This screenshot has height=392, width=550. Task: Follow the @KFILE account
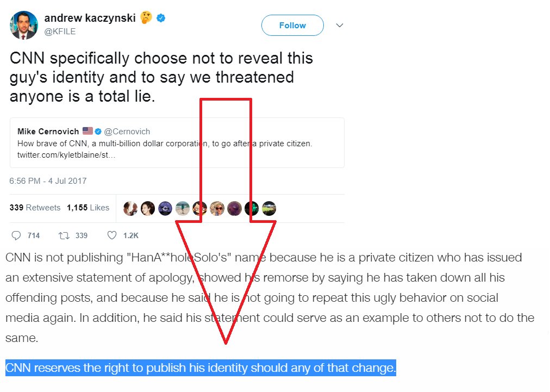pos(292,26)
